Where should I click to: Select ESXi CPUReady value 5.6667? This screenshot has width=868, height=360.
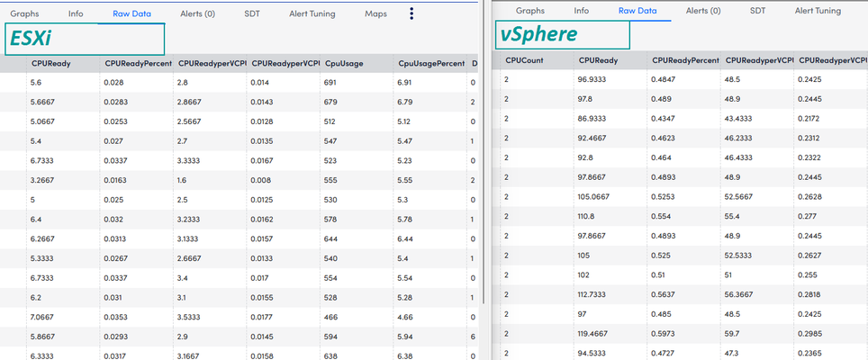pos(42,102)
